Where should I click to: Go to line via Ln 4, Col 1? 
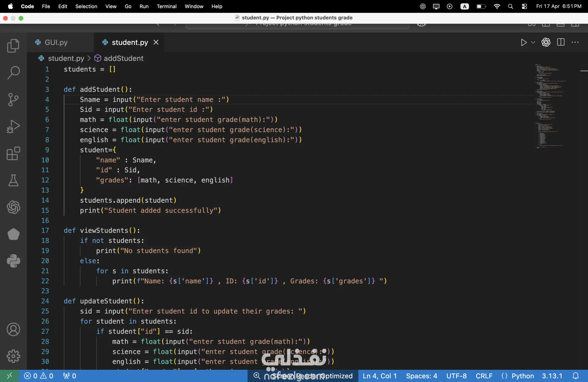tap(379, 376)
